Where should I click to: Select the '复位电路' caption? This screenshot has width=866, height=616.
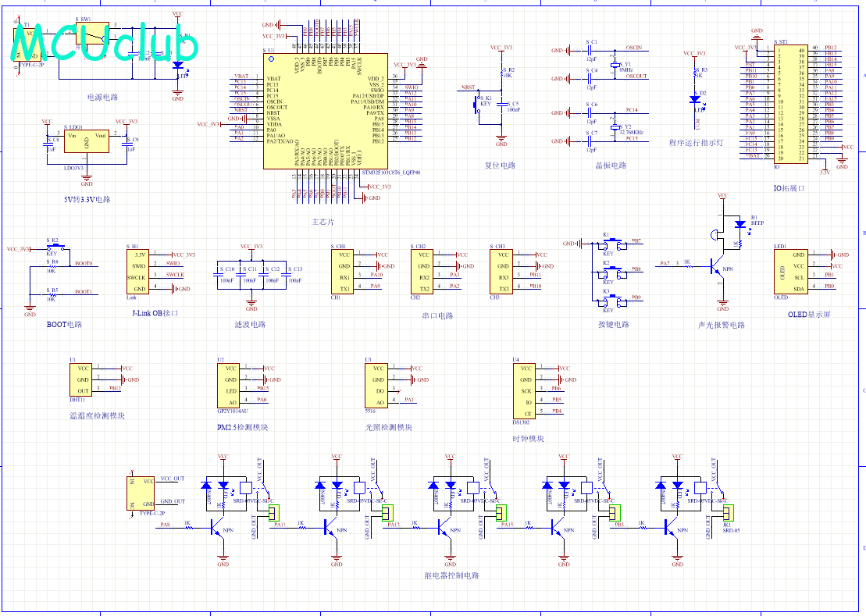pyautogui.click(x=500, y=165)
